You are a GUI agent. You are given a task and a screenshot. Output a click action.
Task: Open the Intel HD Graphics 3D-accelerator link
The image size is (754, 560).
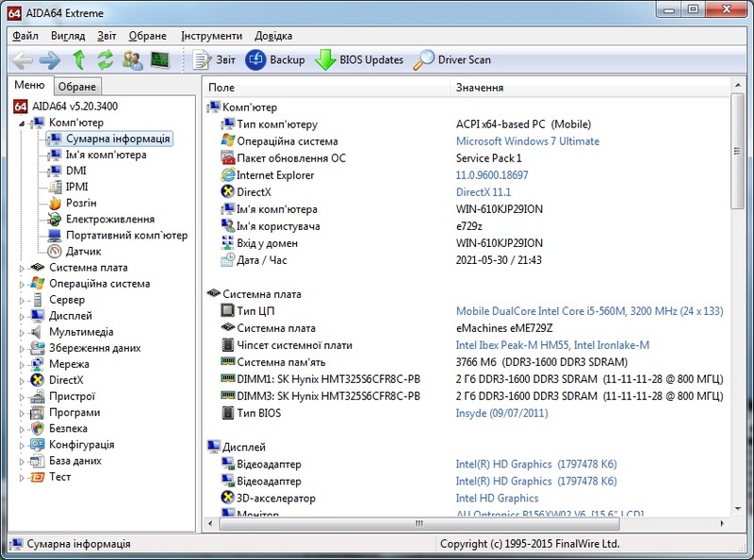497,499
